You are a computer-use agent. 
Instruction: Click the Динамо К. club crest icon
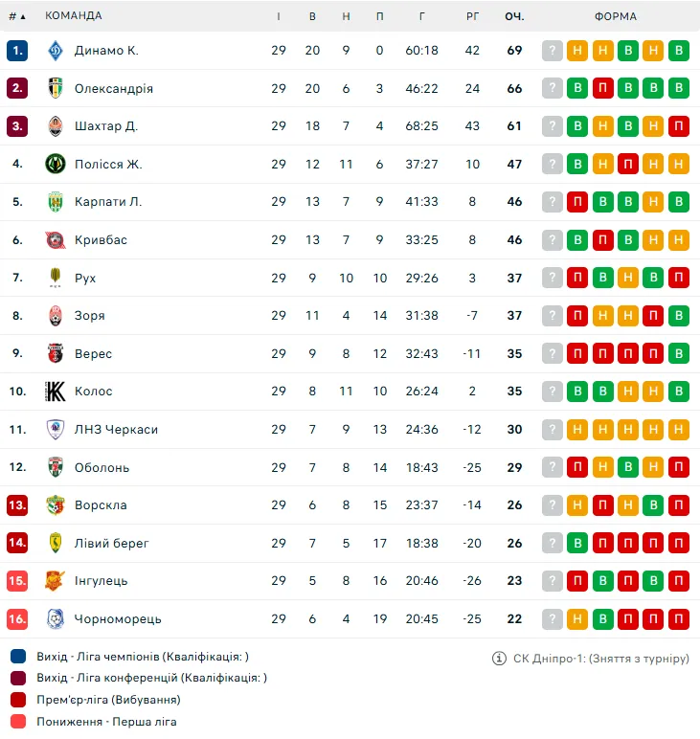pyautogui.click(x=56, y=51)
